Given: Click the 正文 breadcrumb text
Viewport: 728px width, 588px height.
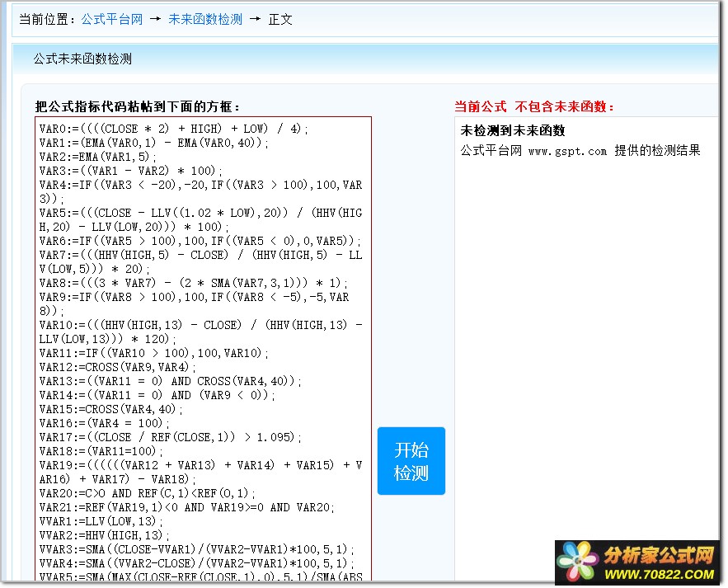Looking at the screenshot, I should [x=280, y=20].
